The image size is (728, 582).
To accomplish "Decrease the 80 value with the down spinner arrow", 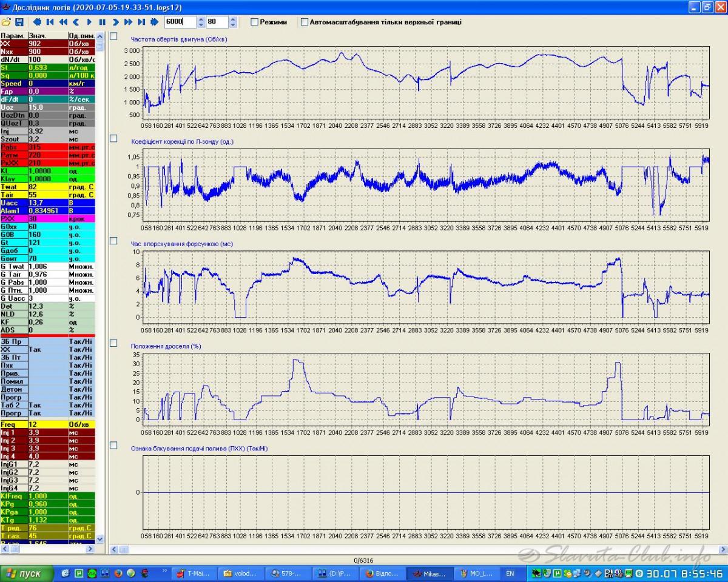I will (x=233, y=25).
